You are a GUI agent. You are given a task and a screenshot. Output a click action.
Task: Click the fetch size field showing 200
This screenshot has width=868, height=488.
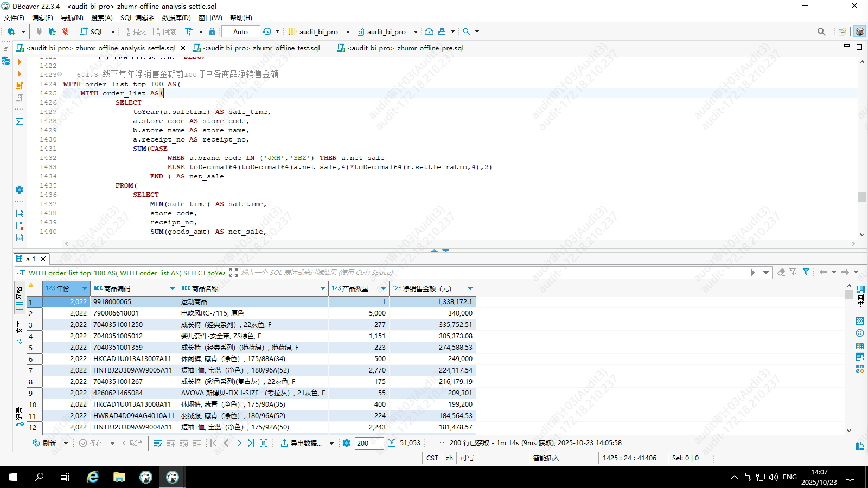point(369,443)
